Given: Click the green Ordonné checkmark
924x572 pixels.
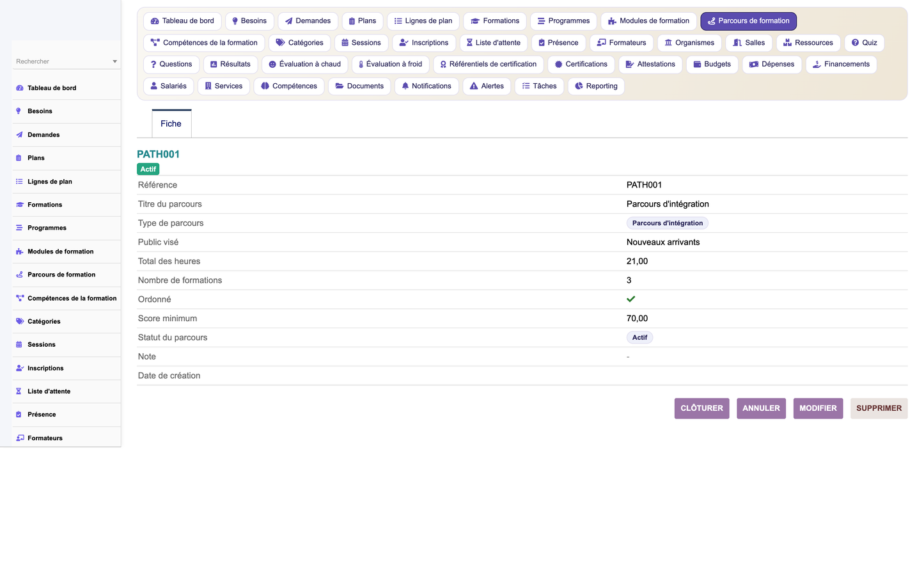Looking at the screenshot, I should (630, 299).
